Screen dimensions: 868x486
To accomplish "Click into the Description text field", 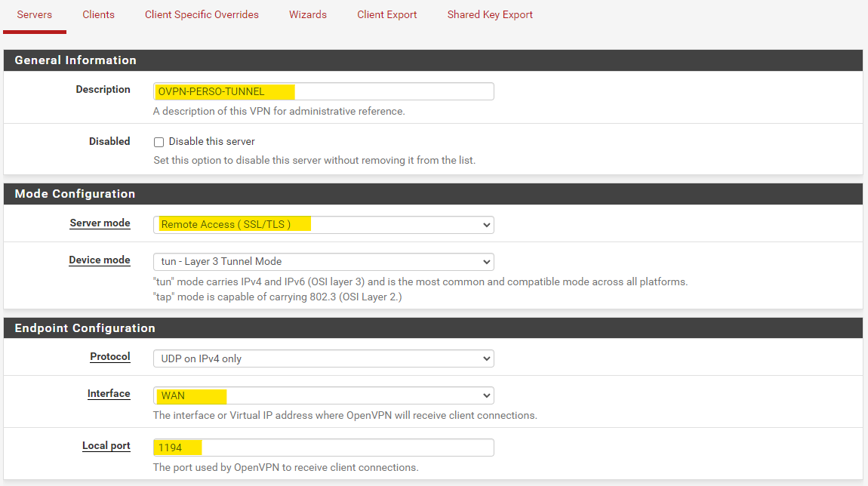I will [x=323, y=91].
